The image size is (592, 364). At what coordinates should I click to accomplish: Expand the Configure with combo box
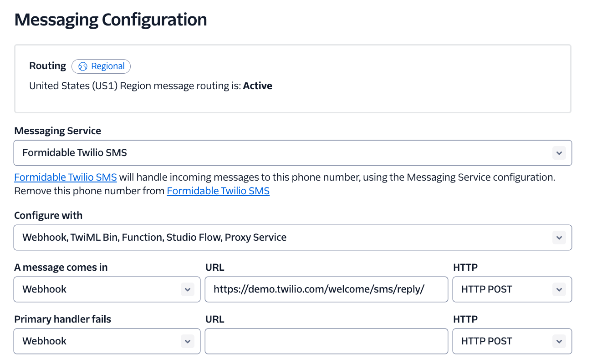click(293, 237)
